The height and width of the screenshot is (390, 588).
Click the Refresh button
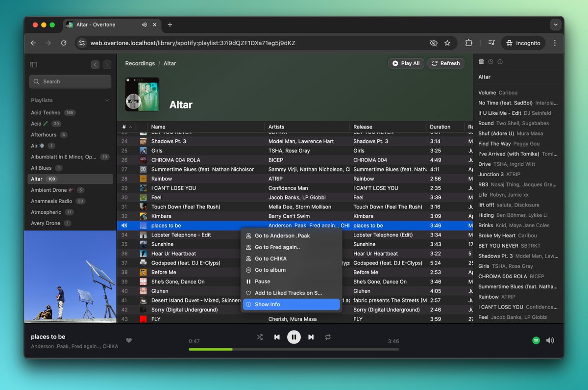click(x=446, y=63)
